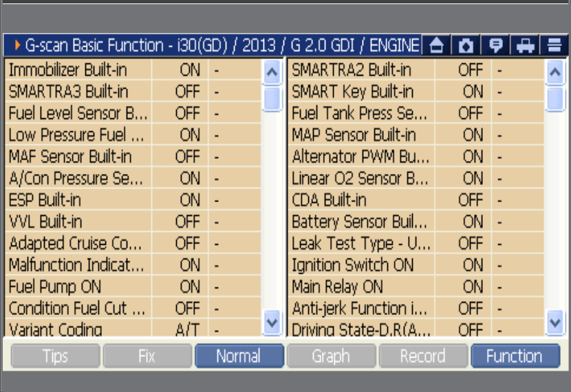Select CDA Built-in row
The height and width of the screenshot is (392, 571).
[x=416, y=200]
